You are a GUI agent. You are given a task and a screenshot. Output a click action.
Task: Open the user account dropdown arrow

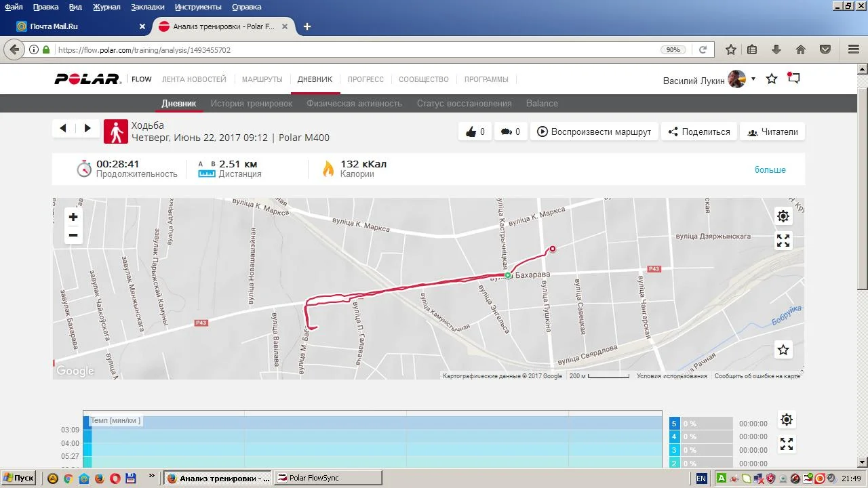click(x=753, y=79)
